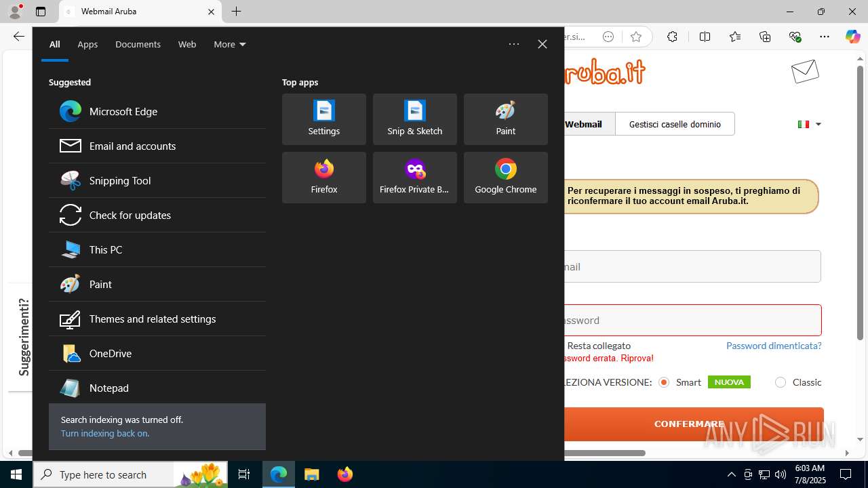Launch Firefox Private Browsing tile

pyautogui.click(x=415, y=178)
